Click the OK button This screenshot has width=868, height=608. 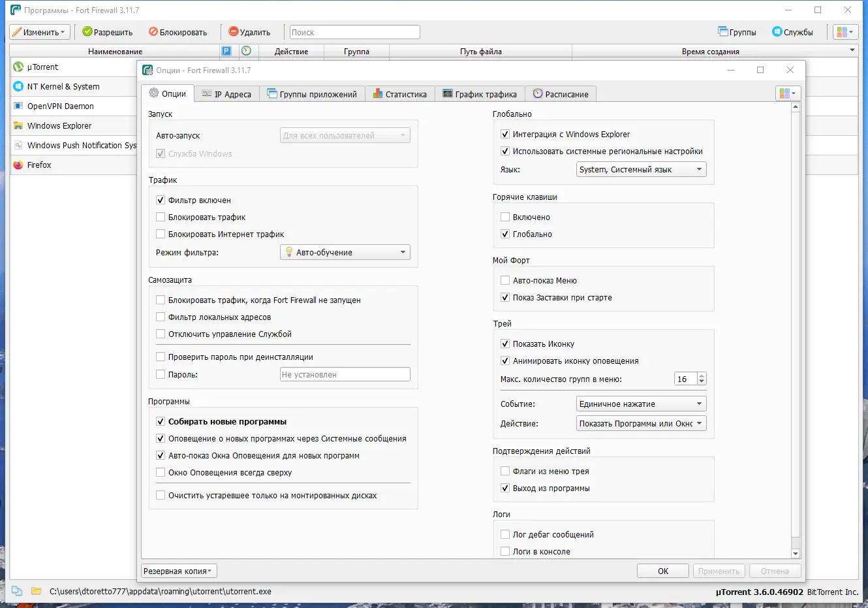tap(663, 571)
